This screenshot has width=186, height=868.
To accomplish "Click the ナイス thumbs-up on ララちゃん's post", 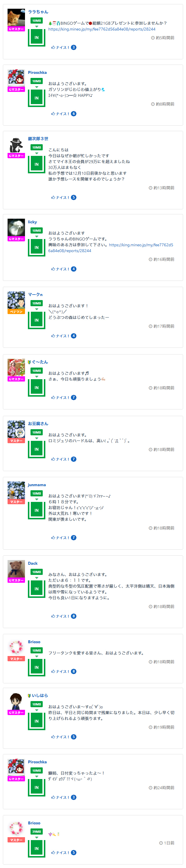I will 60,47.
